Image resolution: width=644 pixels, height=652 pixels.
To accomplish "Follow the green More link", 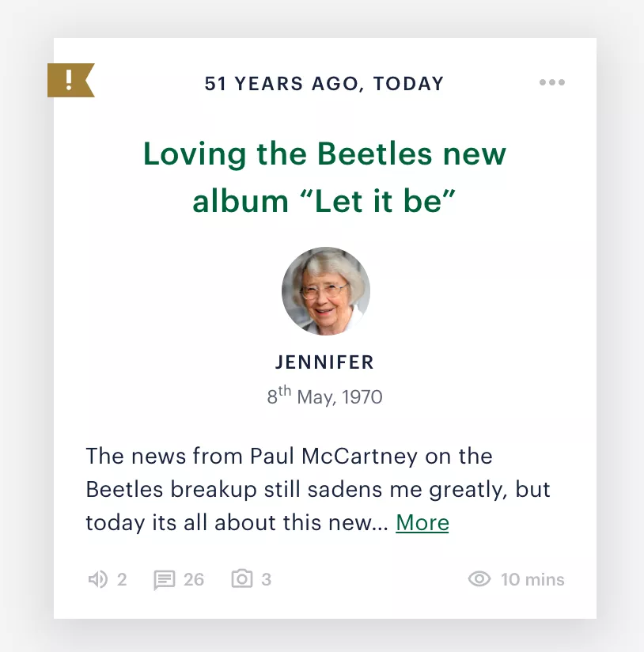I will (422, 523).
